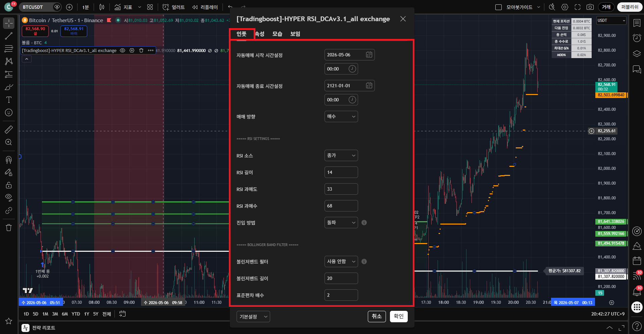Click the 취소 button
Viewport: 644px width, 334px height.
click(377, 316)
